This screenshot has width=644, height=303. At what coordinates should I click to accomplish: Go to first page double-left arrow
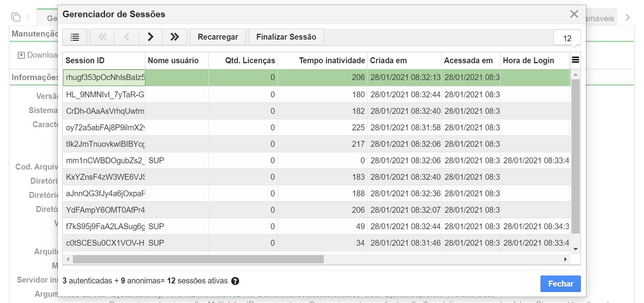102,37
